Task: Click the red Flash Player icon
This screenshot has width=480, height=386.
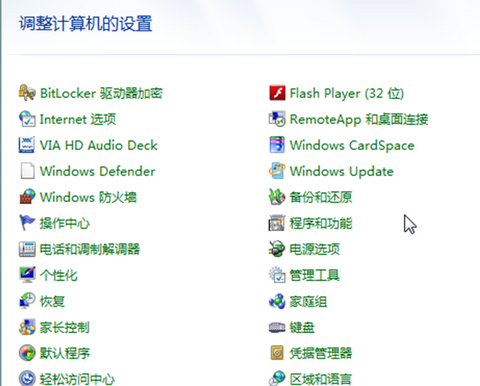Action: point(277,93)
